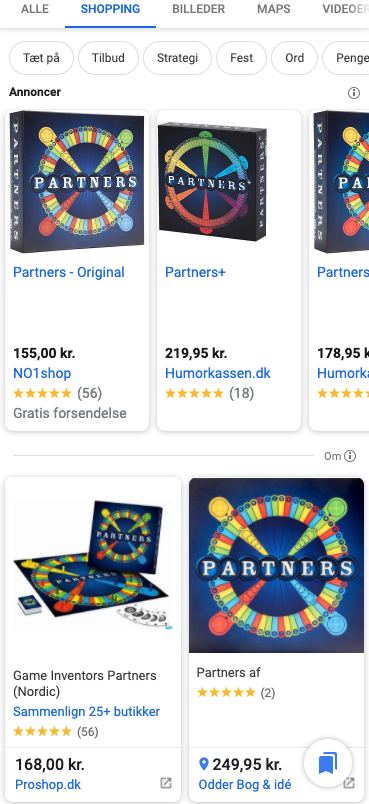
Task: Select the Tæt på filter chip
Action: click(x=42, y=58)
